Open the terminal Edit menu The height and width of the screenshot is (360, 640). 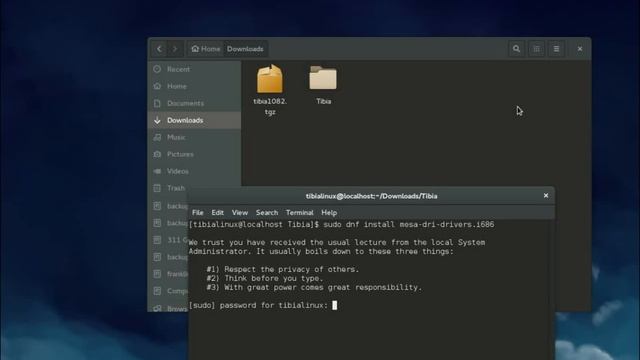click(x=218, y=213)
